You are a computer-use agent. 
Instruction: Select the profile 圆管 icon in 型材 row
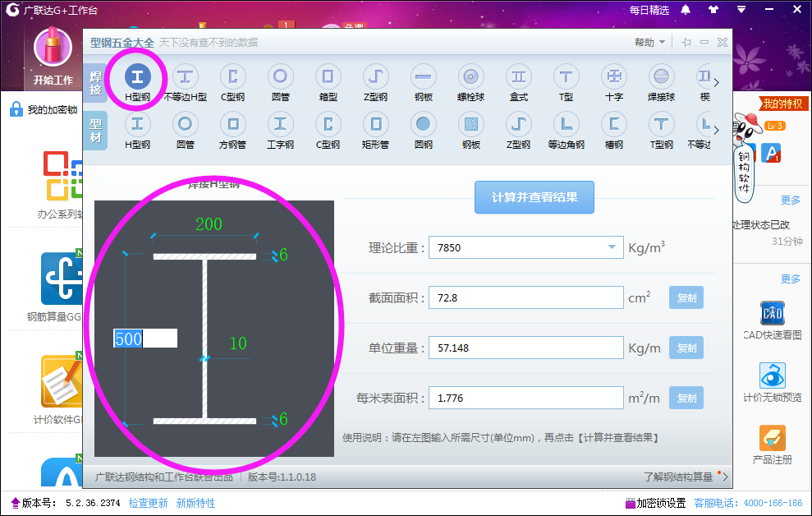[x=185, y=124]
